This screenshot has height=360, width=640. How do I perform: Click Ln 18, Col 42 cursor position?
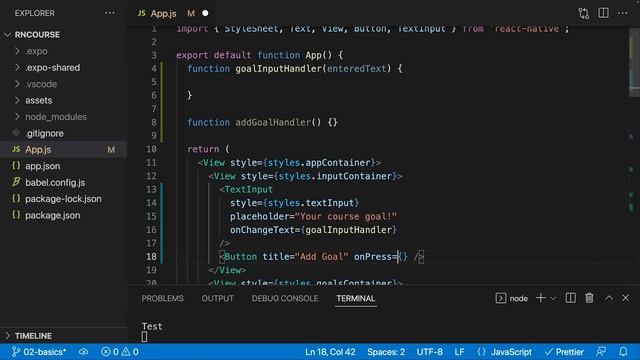(x=330, y=352)
